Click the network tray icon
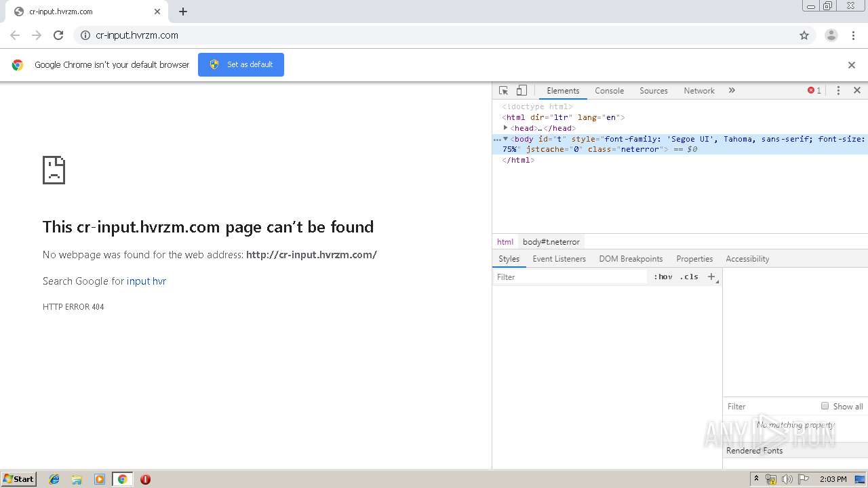 tap(771, 479)
